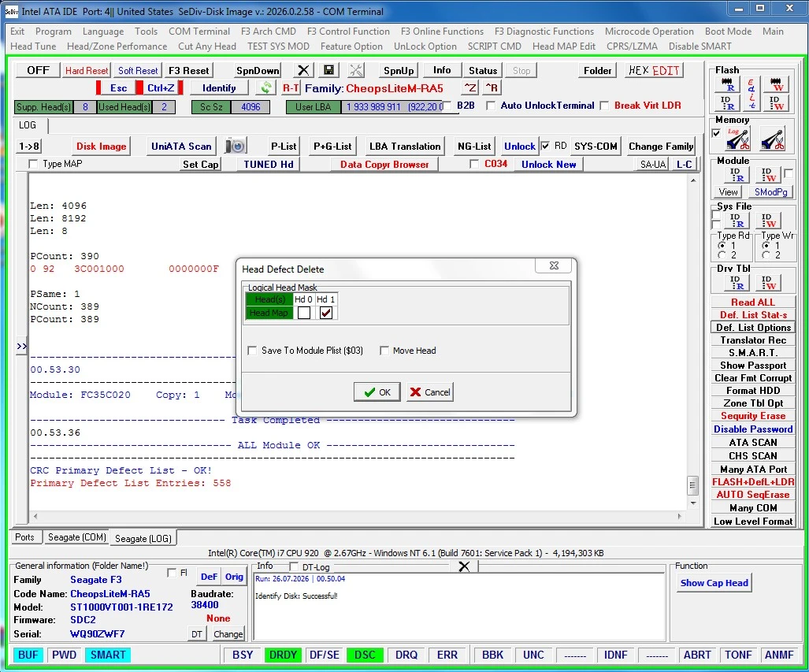The height and width of the screenshot is (672, 809).
Task: Switch to the Ports tab
Action: tap(24, 537)
